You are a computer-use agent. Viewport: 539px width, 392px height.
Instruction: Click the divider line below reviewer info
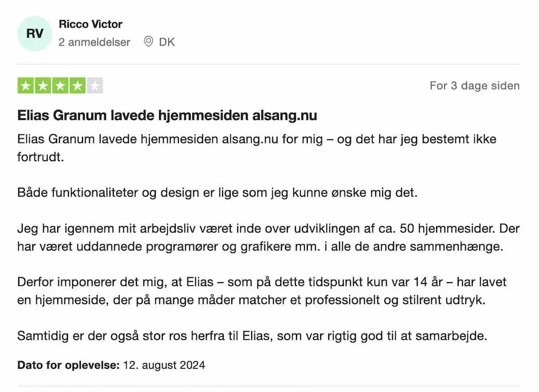[268, 64]
